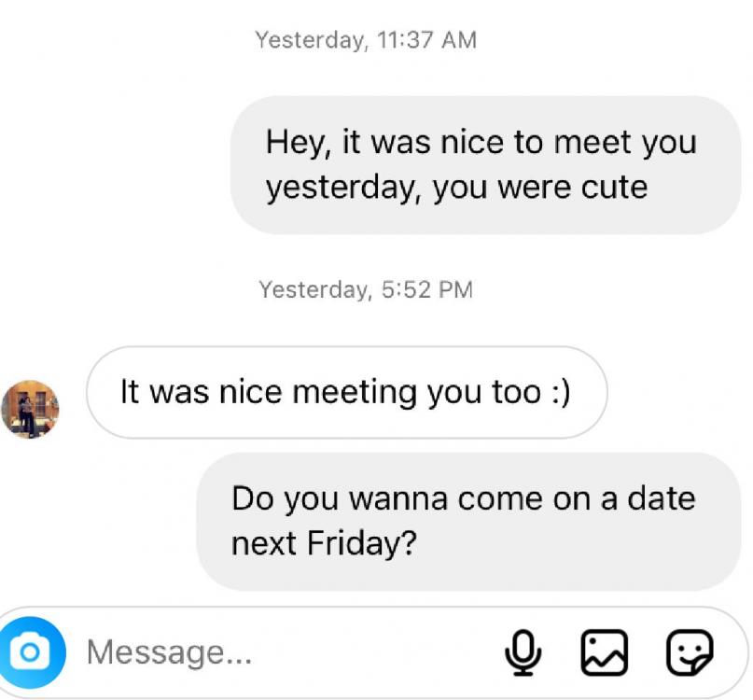Click the "It was nice meeting you too :)" bubble
Viewport: 753px width, 700px height.
coord(346,392)
